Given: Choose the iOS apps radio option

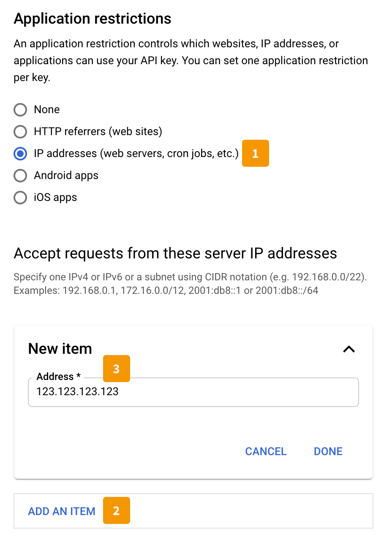Looking at the screenshot, I should coord(20,198).
